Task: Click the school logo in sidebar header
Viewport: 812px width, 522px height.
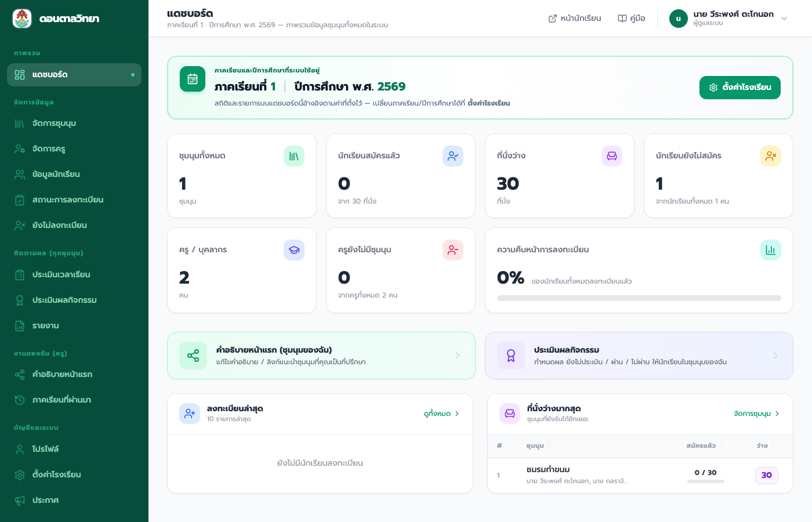Action: [22, 19]
